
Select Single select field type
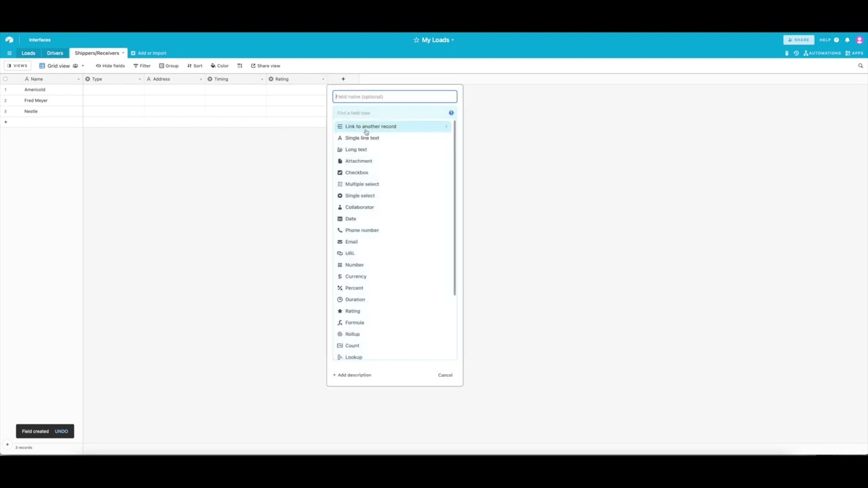(392, 196)
